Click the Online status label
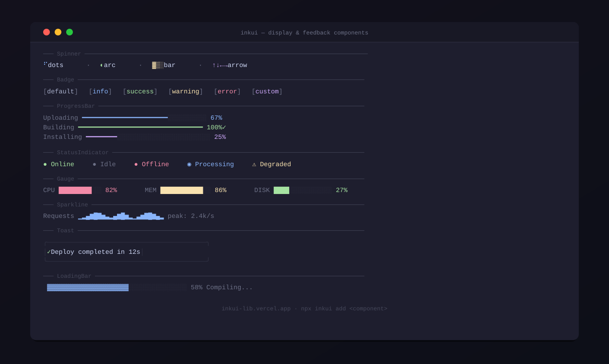Screen dimensions: 609x364 (x=63, y=164)
